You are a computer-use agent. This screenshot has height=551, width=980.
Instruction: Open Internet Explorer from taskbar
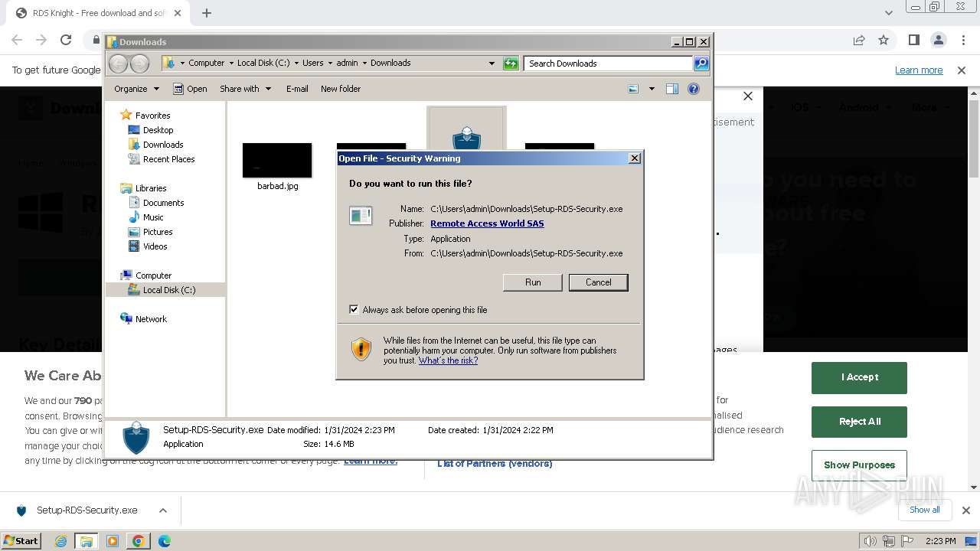(x=60, y=541)
